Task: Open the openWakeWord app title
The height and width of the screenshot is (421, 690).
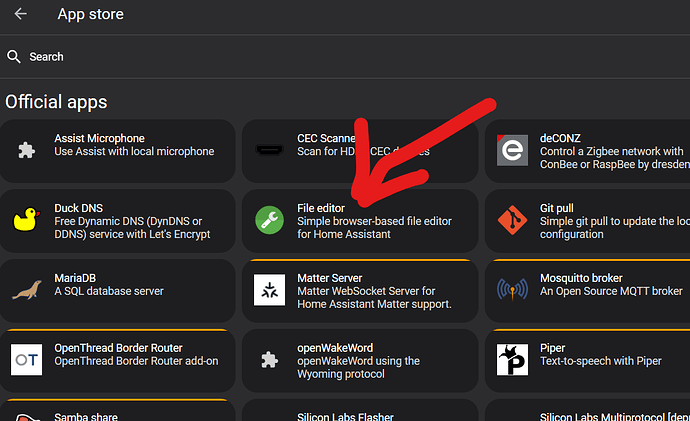Action: tap(335, 348)
